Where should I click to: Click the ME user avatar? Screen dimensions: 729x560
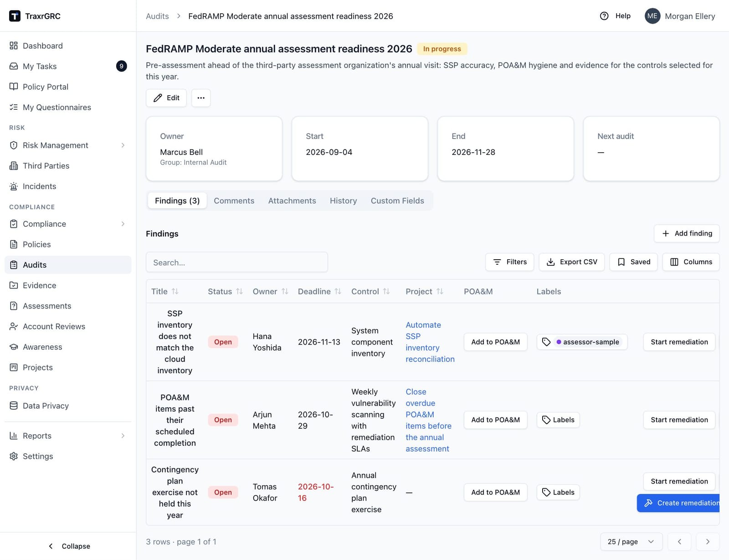click(652, 16)
